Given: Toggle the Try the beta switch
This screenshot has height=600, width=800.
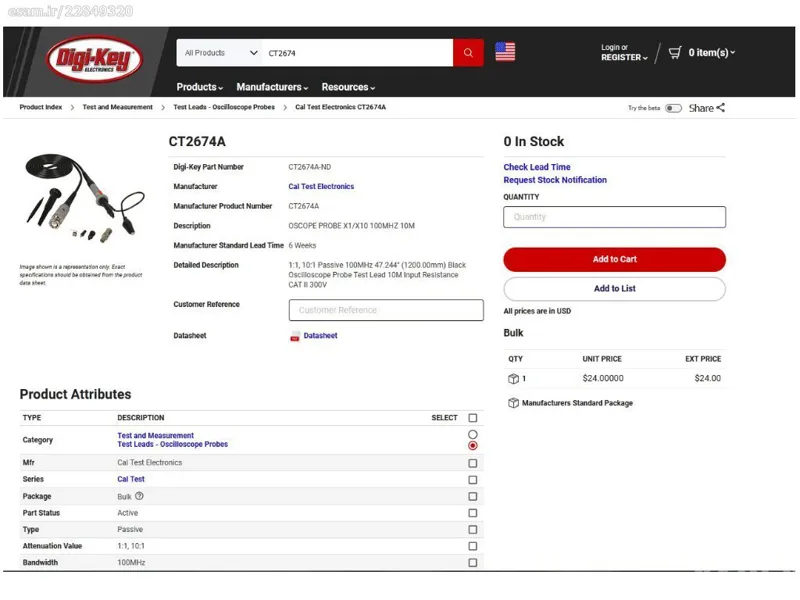Looking at the screenshot, I should [x=673, y=108].
